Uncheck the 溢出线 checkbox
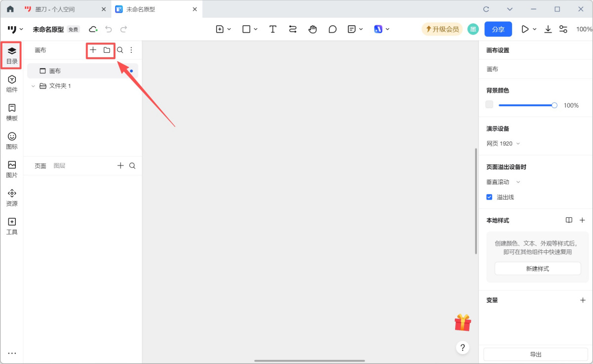Image resolution: width=593 pixels, height=364 pixels. 489,197
